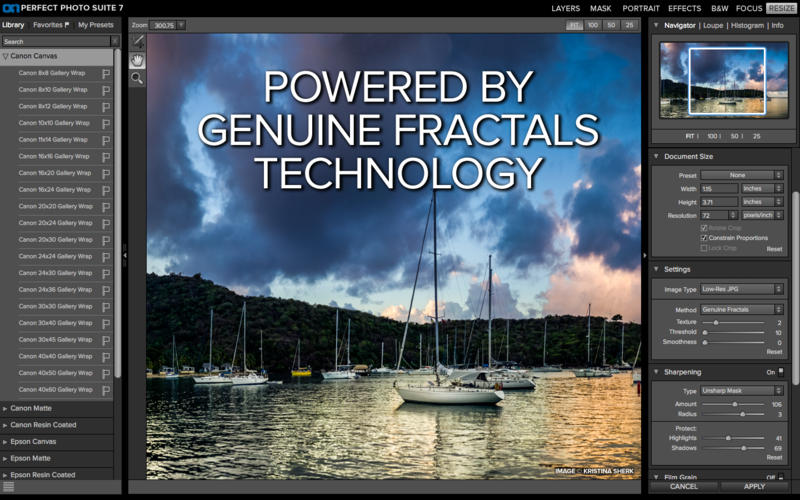The width and height of the screenshot is (800, 500).
Task: Turn on the Film Grain switch
Action: click(781, 478)
